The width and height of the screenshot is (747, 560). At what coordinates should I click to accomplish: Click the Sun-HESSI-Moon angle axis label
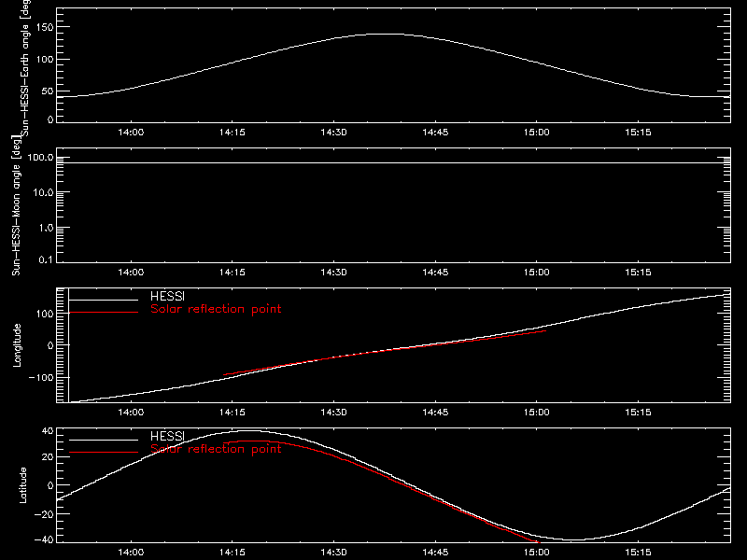point(16,205)
